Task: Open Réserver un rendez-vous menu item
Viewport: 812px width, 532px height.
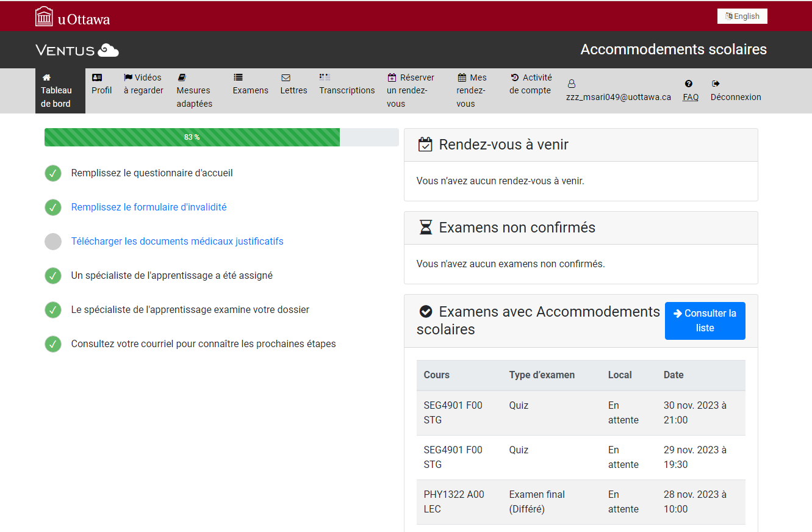Action: pyautogui.click(x=415, y=91)
